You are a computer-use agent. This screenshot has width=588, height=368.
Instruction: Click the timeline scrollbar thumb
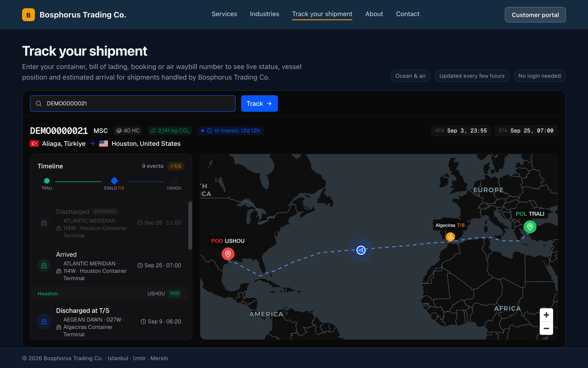(x=190, y=226)
